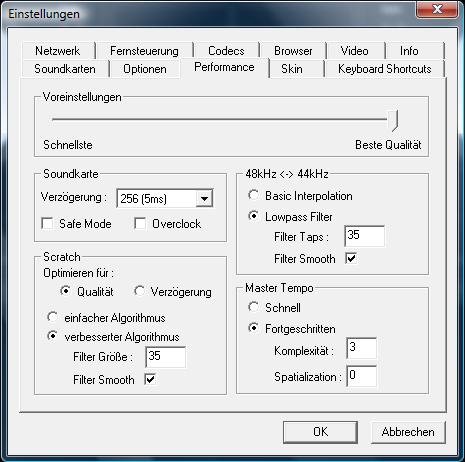
Task: Go to the Netzwerk tab
Action: point(58,51)
